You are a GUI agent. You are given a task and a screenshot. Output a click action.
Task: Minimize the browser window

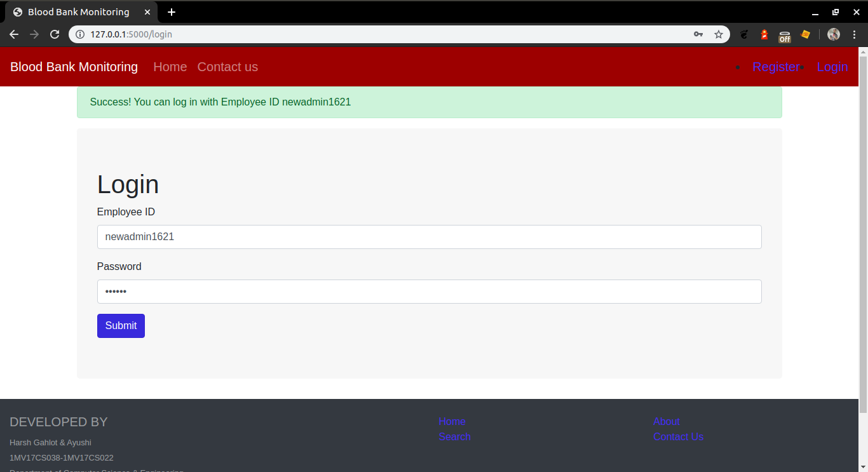tap(815, 12)
